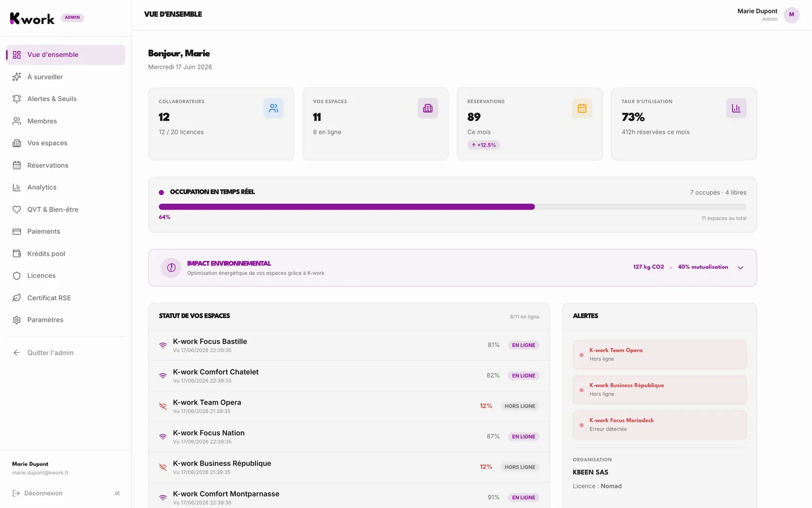Open the Krédits pool page
The height and width of the screenshot is (508, 812).
(x=66, y=253)
